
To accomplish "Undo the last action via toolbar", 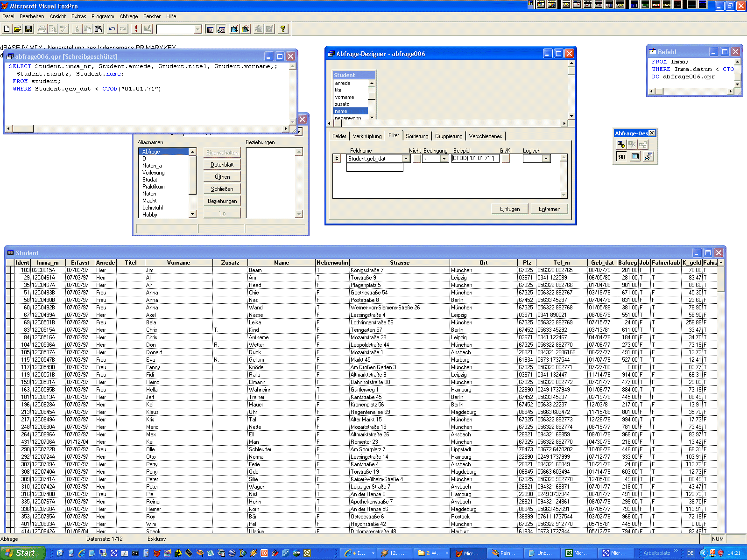I will click(x=112, y=29).
